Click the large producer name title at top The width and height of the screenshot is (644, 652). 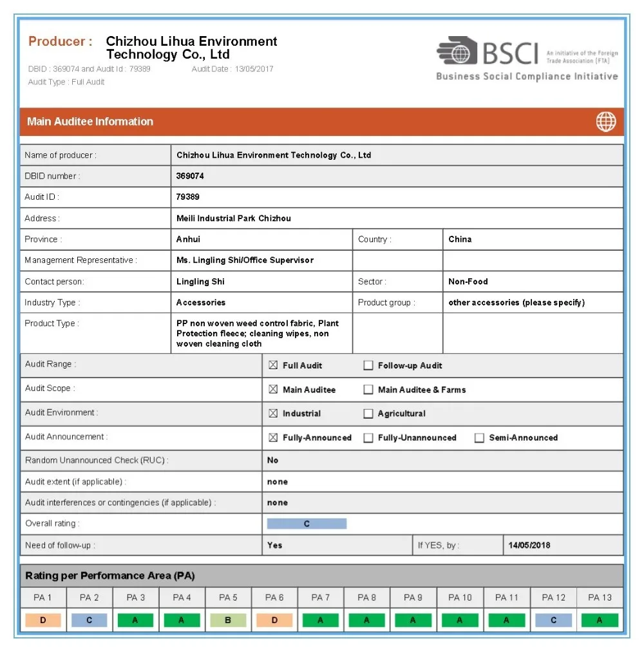(192, 48)
